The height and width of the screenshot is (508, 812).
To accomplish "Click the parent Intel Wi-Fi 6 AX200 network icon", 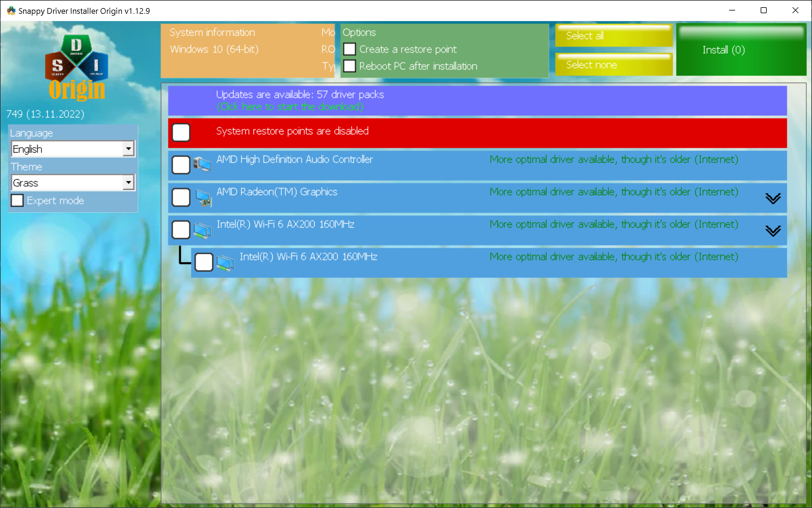I will 202,230.
